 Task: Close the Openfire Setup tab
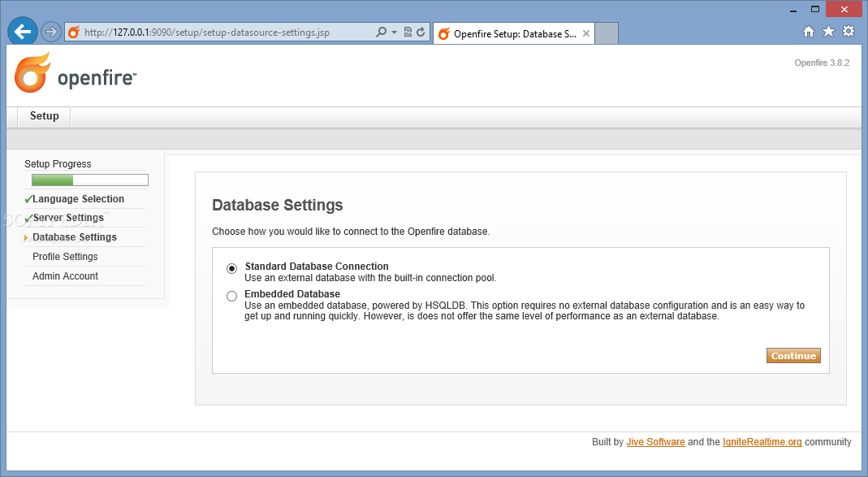point(585,34)
